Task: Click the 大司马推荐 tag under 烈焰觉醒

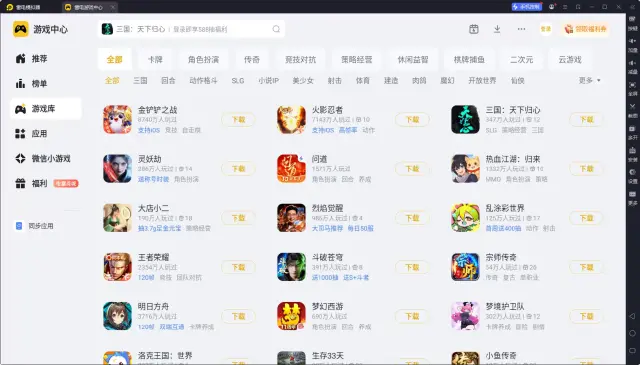Action: pyautogui.click(x=327, y=228)
